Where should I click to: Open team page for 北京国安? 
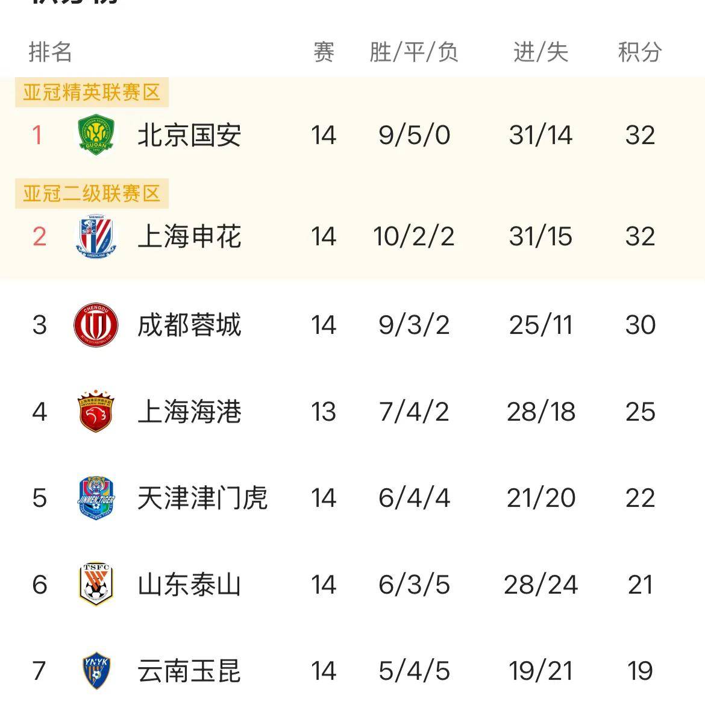point(189,135)
